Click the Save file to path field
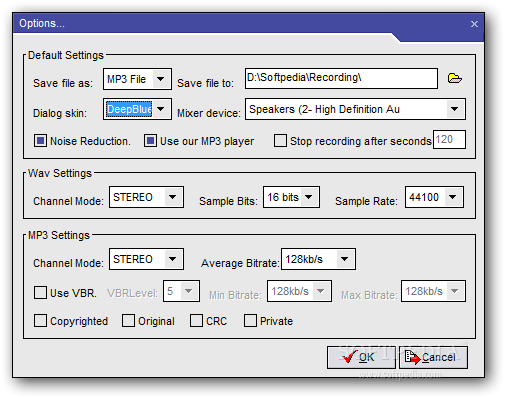The height and width of the screenshot is (398, 505). [x=341, y=78]
